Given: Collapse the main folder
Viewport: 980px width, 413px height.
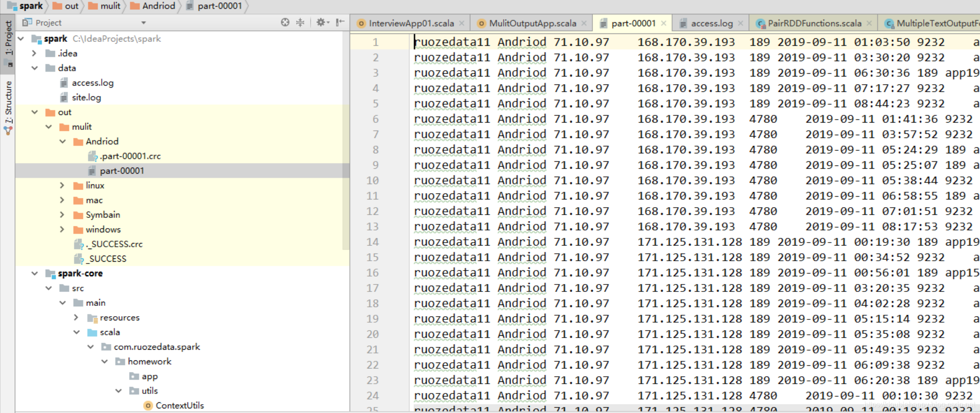Looking at the screenshot, I should click(62, 303).
